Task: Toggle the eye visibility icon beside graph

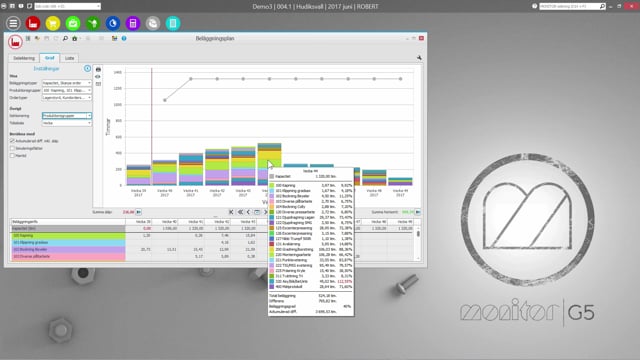Action: pyautogui.click(x=98, y=77)
